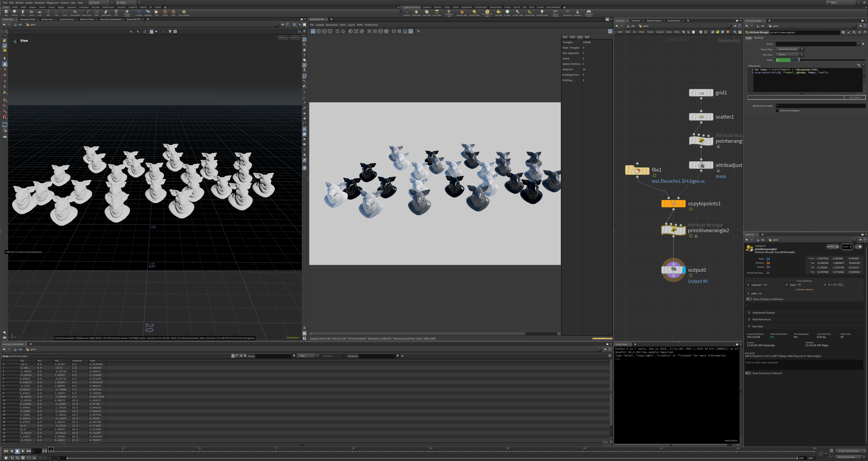Image resolution: width=868 pixels, height=461 pixels.
Task: Enable the Enforce Prototypes checkbox
Action: [x=777, y=110]
